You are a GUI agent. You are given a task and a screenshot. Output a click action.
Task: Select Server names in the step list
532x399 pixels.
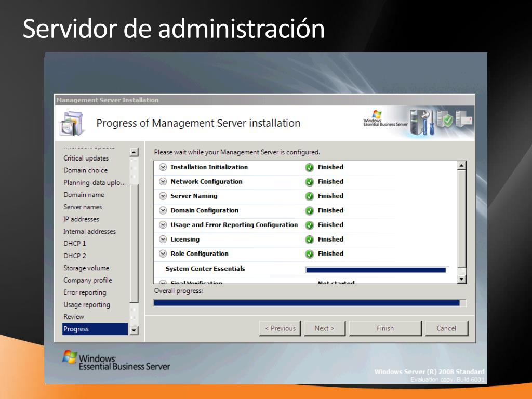click(x=83, y=207)
